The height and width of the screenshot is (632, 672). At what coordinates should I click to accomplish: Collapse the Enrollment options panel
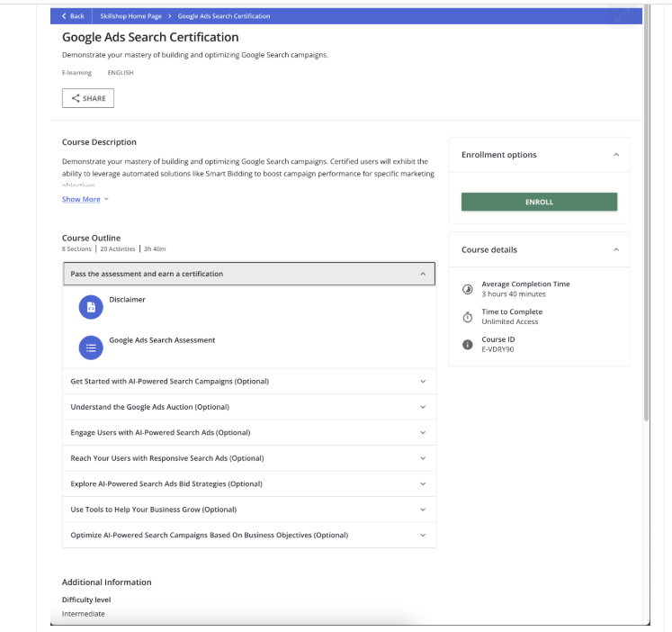(615, 155)
